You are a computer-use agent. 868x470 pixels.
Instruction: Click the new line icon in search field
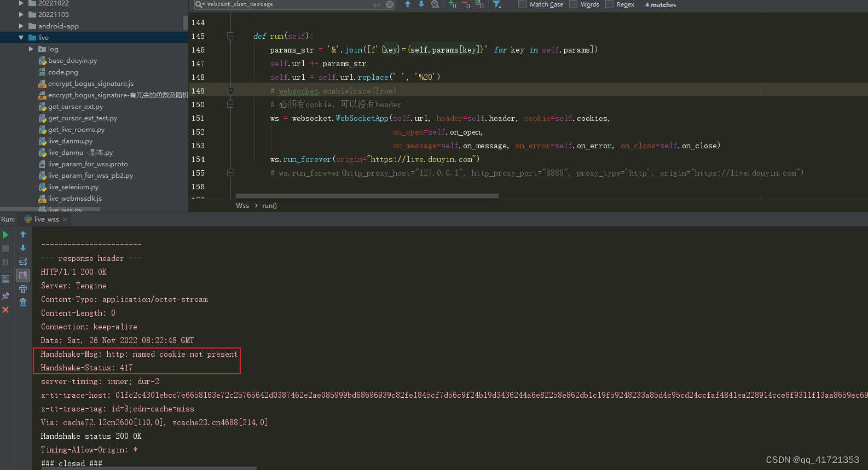tap(377, 4)
